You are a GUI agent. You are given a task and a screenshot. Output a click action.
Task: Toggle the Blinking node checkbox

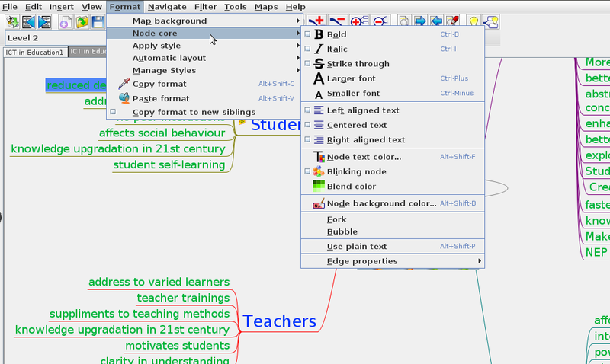[x=307, y=171]
